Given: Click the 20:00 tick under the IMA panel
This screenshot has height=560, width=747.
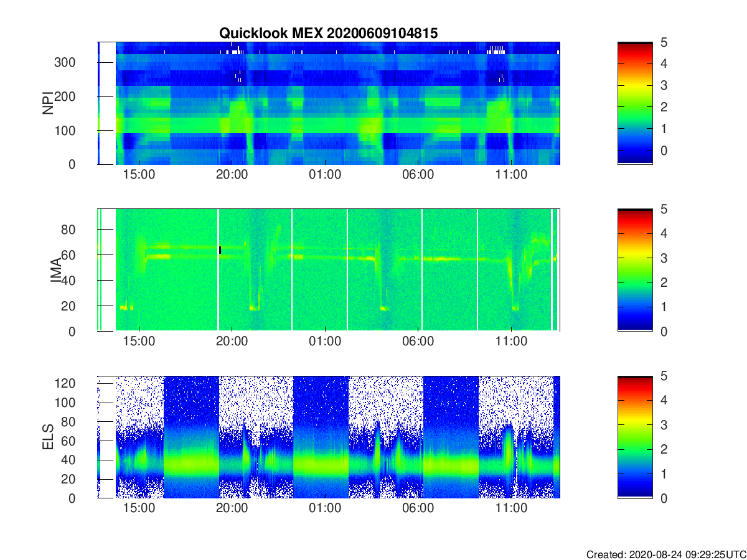Looking at the screenshot, I should [232, 342].
